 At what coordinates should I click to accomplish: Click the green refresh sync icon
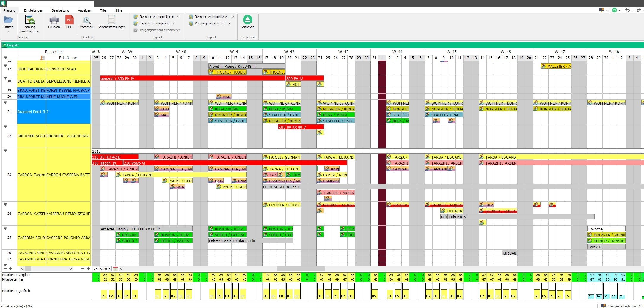click(x=615, y=10)
